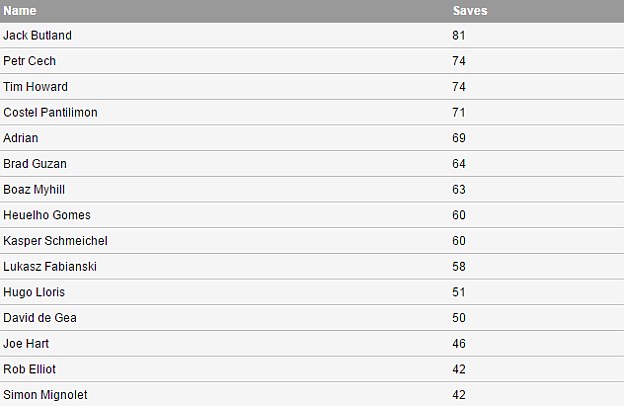Select Lukasz Fabianski's name

[x=50, y=267]
